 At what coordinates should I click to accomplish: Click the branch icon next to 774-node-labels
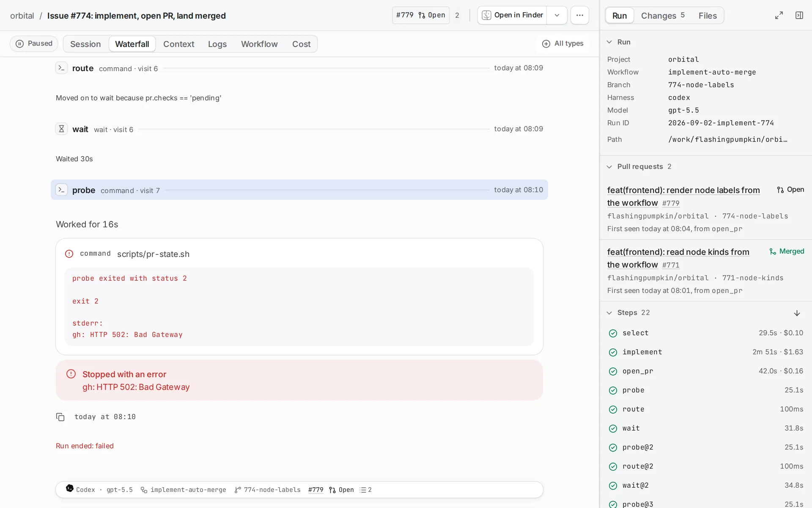coord(238,490)
